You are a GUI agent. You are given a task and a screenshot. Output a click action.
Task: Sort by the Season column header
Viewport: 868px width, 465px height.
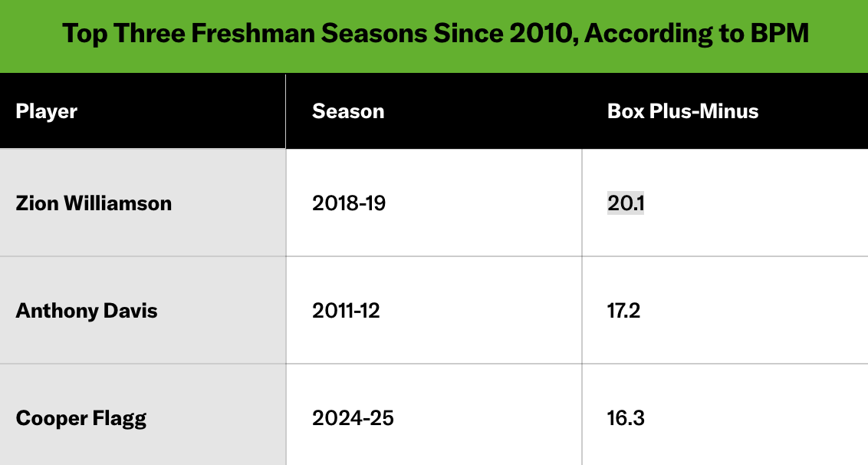click(x=348, y=111)
